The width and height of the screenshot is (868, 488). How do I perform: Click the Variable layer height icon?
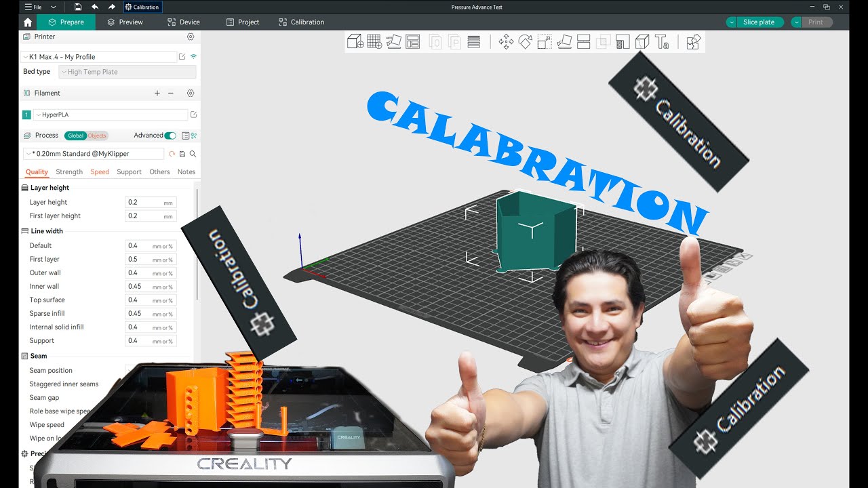click(x=474, y=41)
